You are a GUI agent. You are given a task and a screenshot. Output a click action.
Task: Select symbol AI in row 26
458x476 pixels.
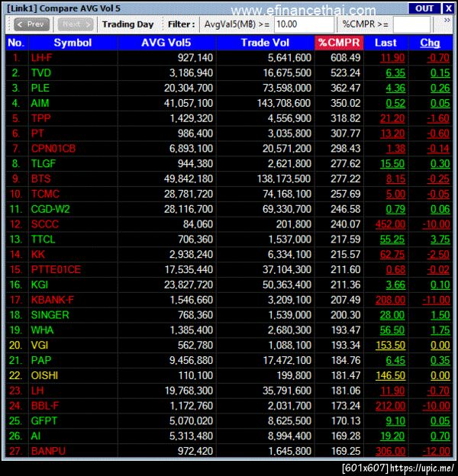pos(36,436)
